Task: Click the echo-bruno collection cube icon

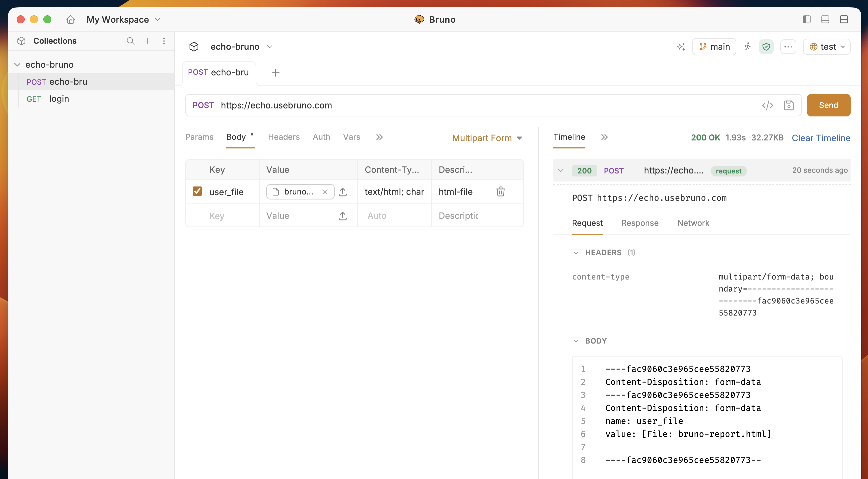Action: pyautogui.click(x=194, y=47)
